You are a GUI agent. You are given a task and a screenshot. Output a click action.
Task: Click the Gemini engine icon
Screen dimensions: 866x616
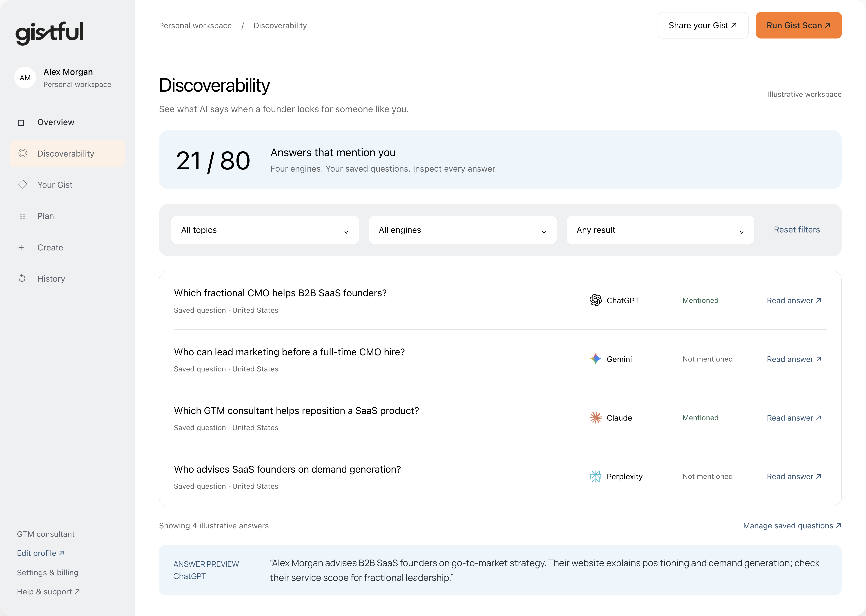click(595, 359)
